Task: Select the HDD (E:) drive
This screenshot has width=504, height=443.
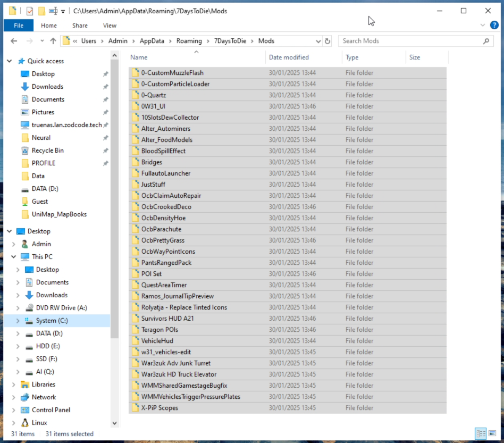Action: [48, 346]
